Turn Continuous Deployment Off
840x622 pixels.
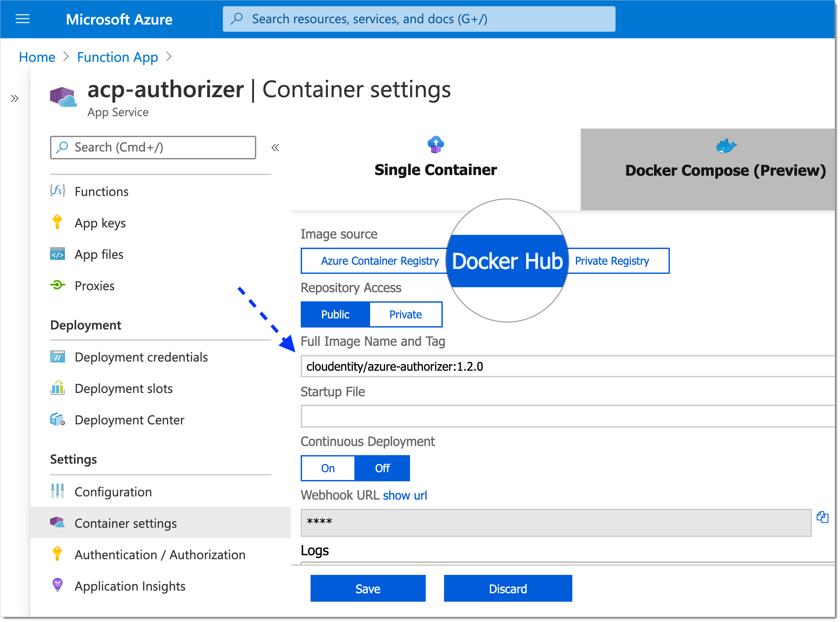tap(382, 468)
